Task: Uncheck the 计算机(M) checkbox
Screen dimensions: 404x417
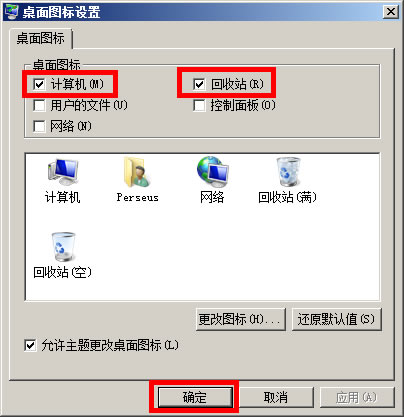Action: coord(39,84)
